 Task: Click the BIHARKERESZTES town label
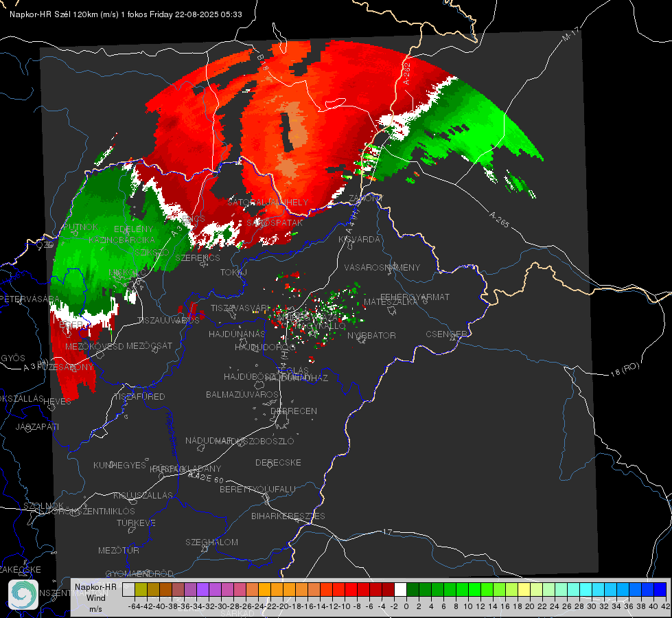pyautogui.click(x=288, y=516)
